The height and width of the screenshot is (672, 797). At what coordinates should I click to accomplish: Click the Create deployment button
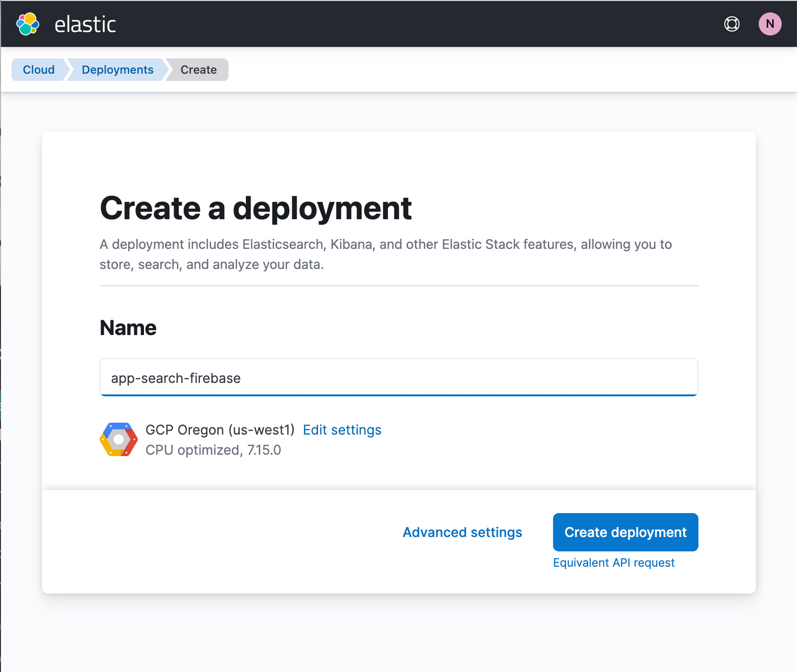pos(625,532)
